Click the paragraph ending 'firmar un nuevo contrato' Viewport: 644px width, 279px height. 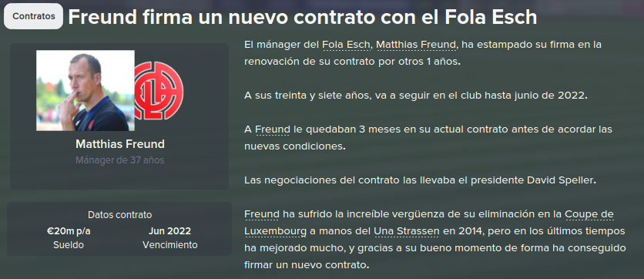(x=435, y=240)
